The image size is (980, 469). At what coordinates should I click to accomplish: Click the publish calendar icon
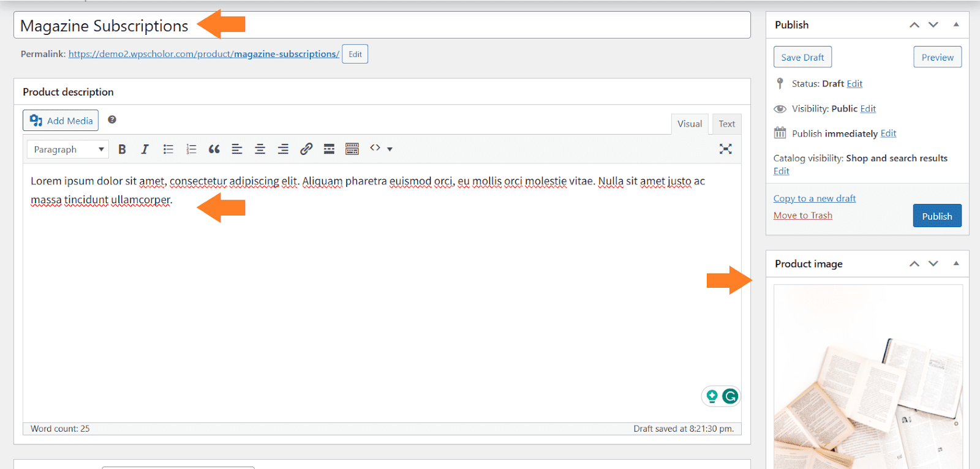(780, 133)
